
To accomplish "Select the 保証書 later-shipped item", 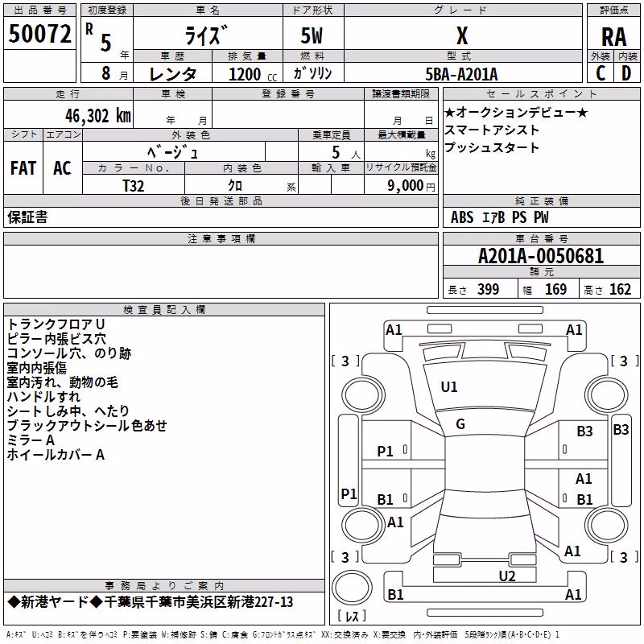I will tap(27, 217).
